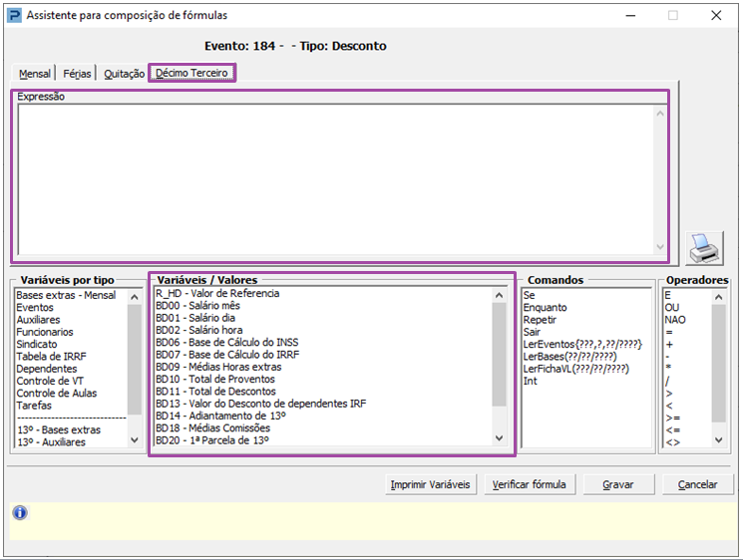Screen dimensions: 743x560
Task: Choose the LerBases command
Action: pos(570,357)
